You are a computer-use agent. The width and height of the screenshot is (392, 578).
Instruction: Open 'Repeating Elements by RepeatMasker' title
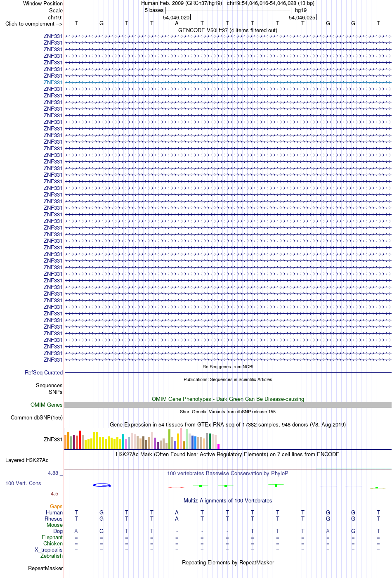coord(228,562)
